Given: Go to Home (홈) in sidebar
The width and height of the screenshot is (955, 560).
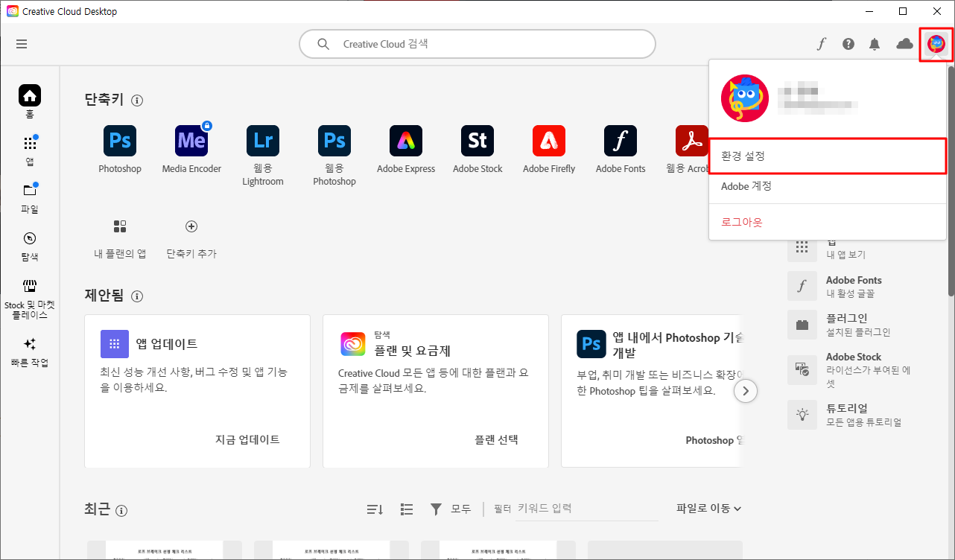Looking at the screenshot, I should click(x=30, y=101).
